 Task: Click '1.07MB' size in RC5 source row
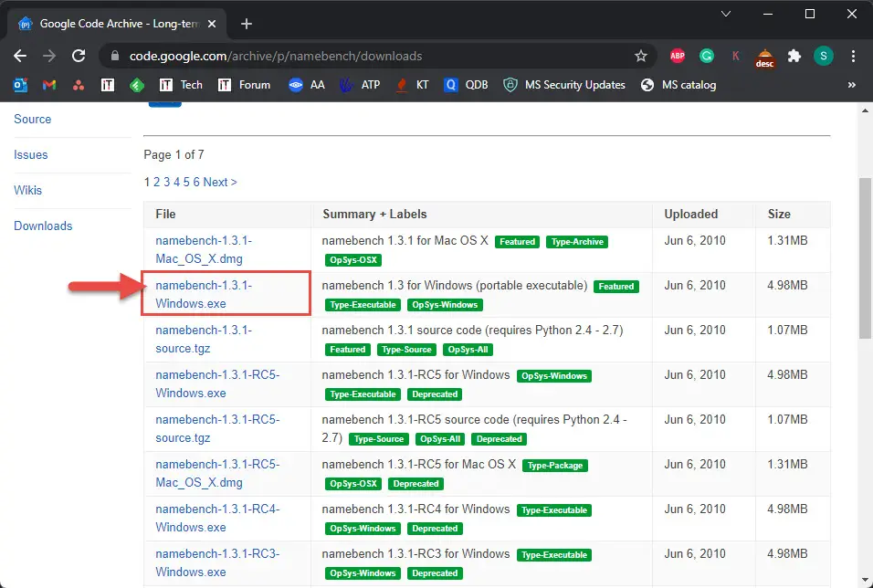point(787,420)
